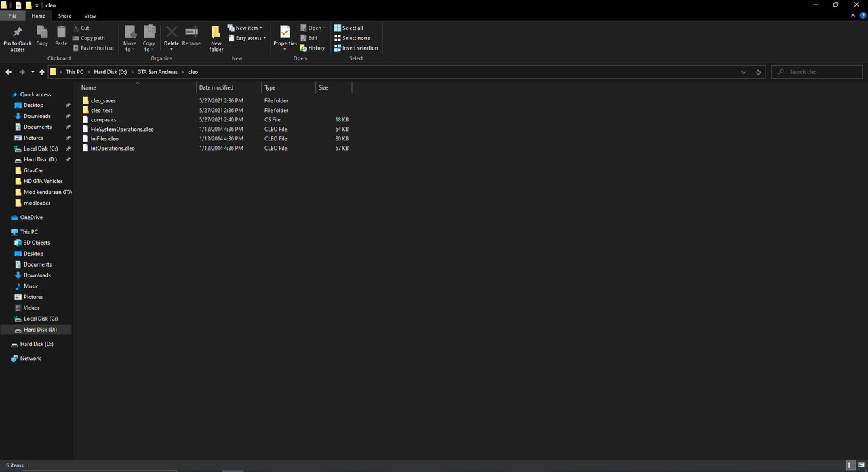Select the IniFiles.cleo file

click(x=104, y=138)
